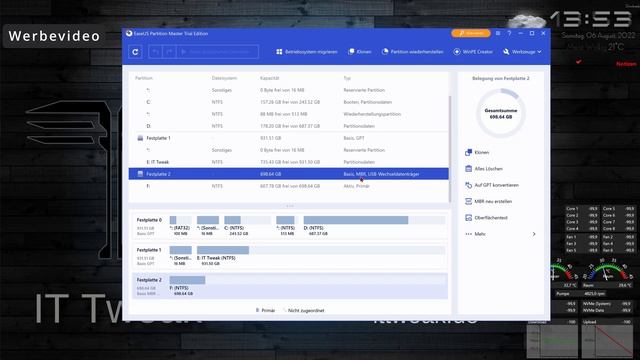
Task: Click the C: (NTFS) bar in disk map
Action: [247, 220]
